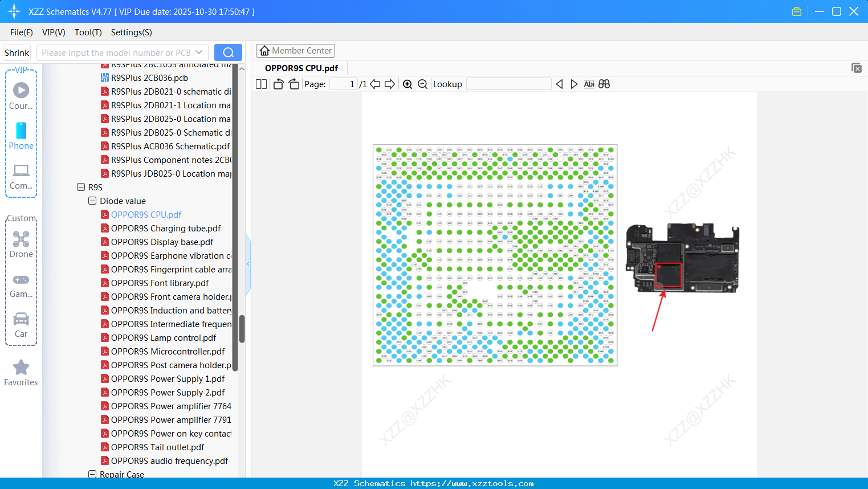Click the Abi match-case icon

589,84
